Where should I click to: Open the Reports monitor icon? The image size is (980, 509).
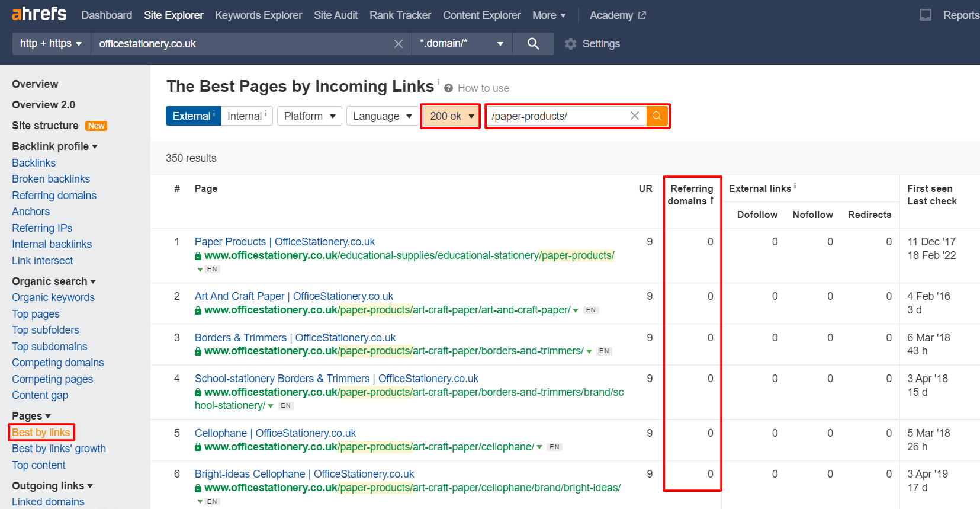click(925, 15)
